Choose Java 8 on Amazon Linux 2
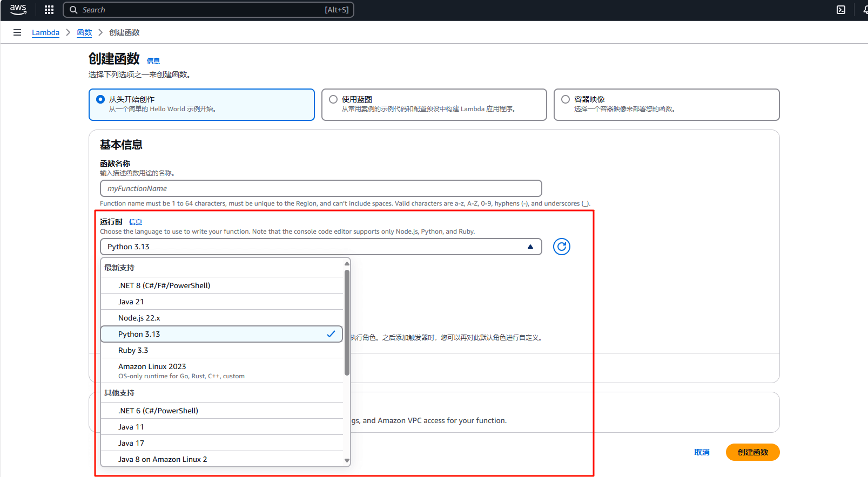 tap(222, 459)
